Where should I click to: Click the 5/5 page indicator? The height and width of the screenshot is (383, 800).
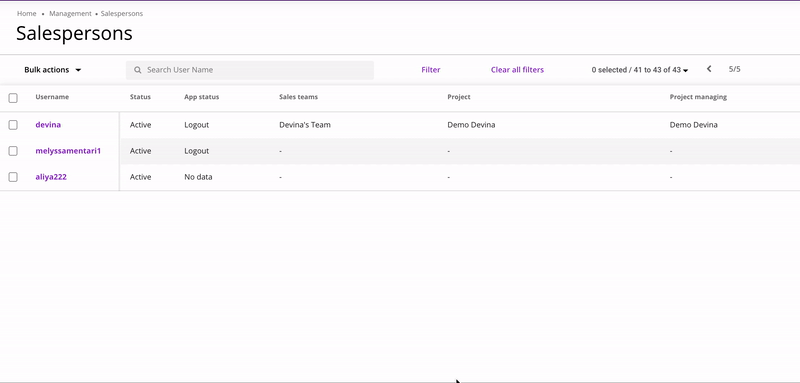click(x=735, y=69)
